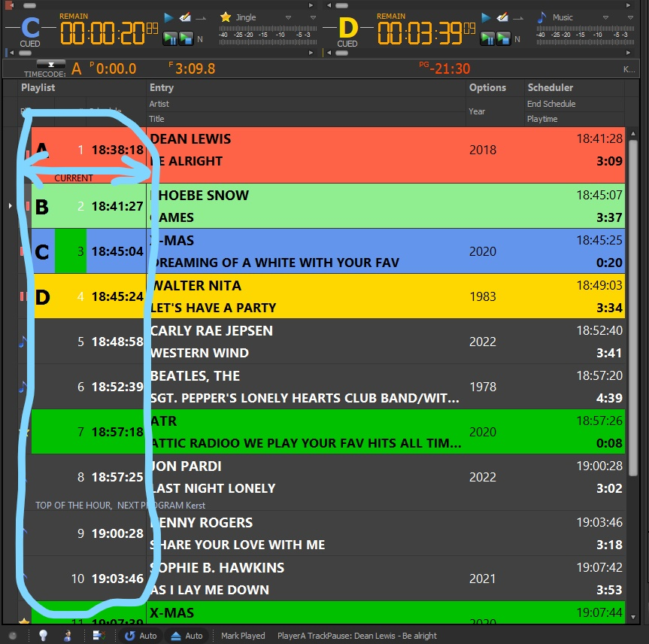The image size is (649, 644).
Task: Open the Jingle category dropdown arrow
Action: pyautogui.click(x=289, y=17)
